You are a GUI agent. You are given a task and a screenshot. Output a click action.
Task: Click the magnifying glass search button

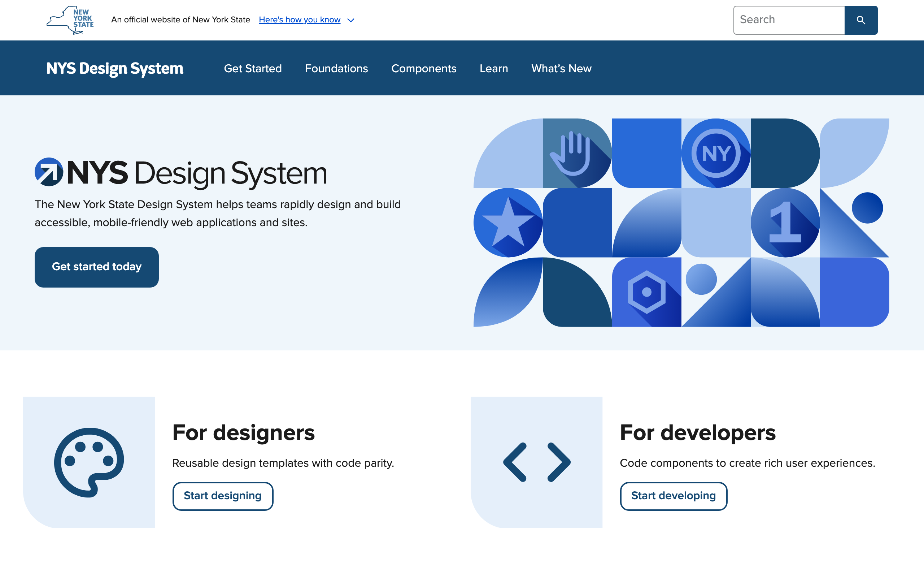(860, 20)
